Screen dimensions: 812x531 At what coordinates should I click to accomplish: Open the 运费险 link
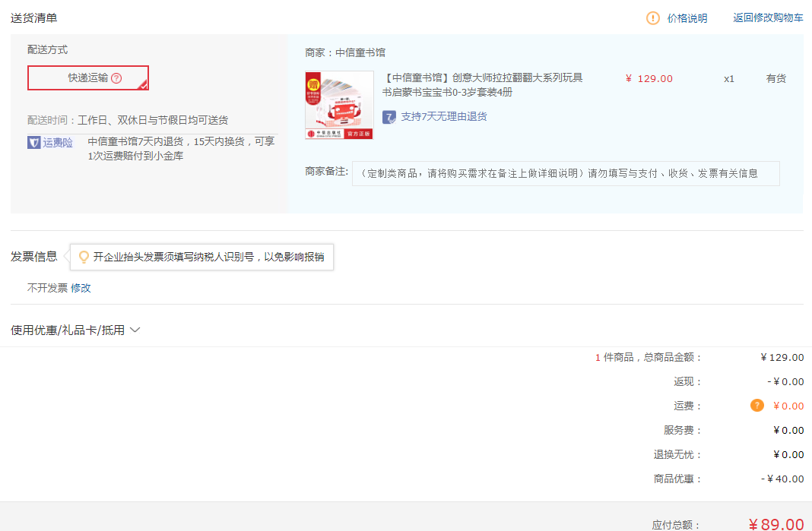[58, 142]
